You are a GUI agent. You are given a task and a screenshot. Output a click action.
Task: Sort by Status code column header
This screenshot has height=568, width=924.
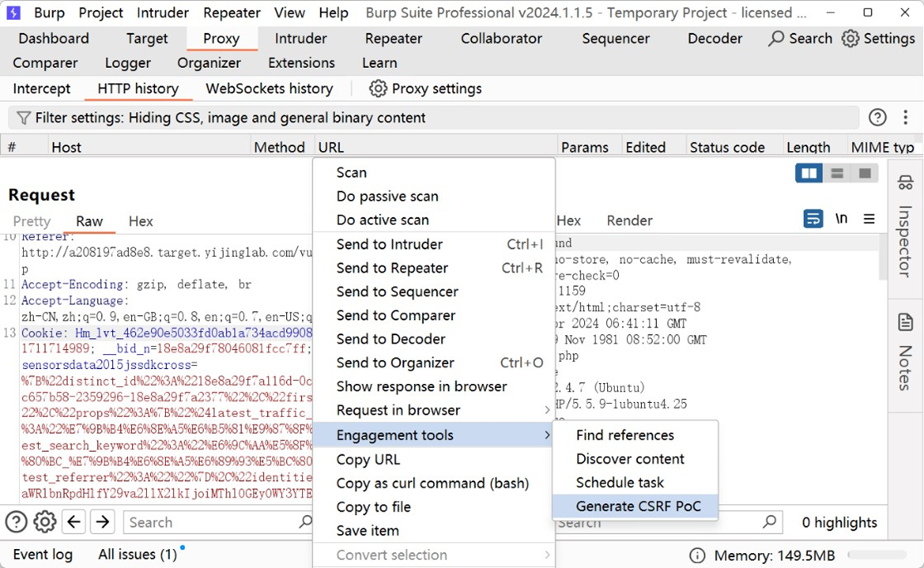(x=734, y=147)
